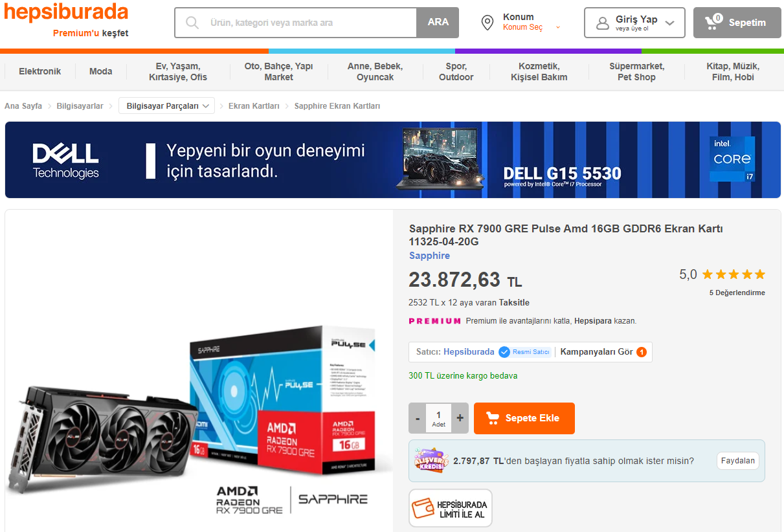Click the Alışveriş Kredisi icon
The width and height of the screenshot is (784, 532).
[x=431, y=461]
